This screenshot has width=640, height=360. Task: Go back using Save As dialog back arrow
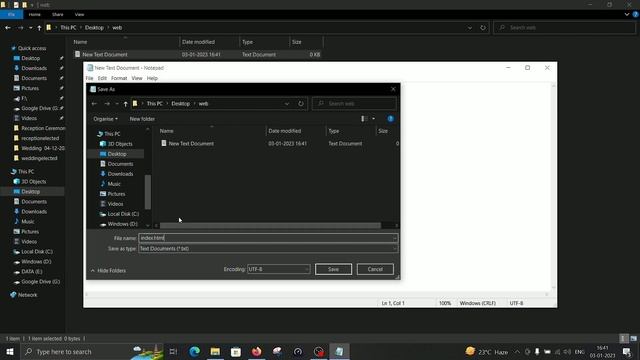(x=94, y=104)
